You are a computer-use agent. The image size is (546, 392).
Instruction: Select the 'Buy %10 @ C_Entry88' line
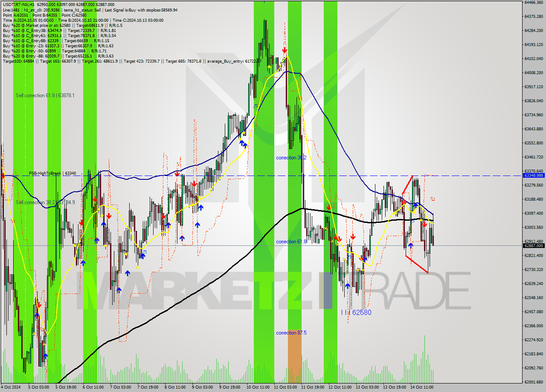coord(56,40)
